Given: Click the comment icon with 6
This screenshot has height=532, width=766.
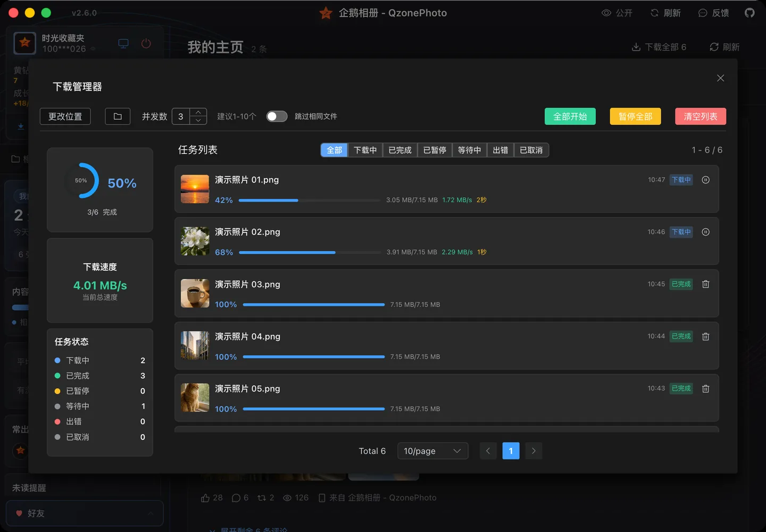Looking at the screenshot, I should [x=236, y=498].
